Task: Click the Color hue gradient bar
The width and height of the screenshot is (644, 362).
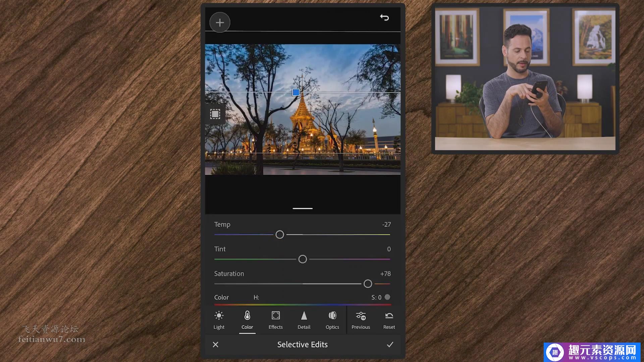Action: (x=302, y=305)
